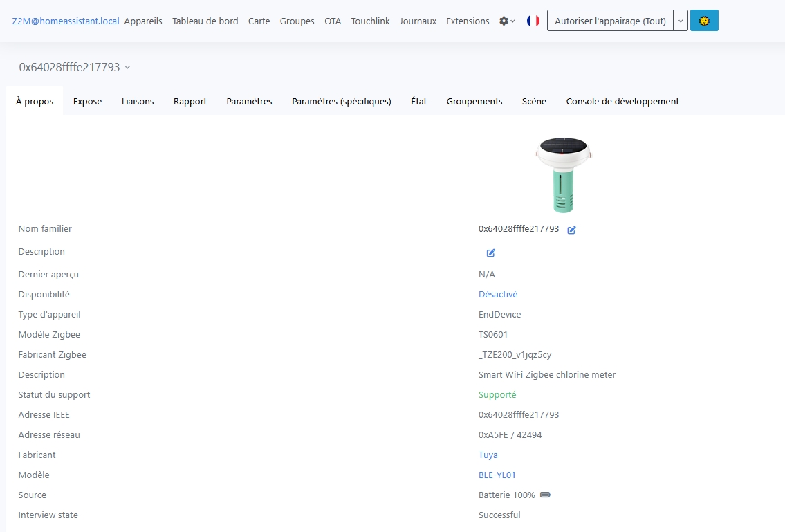The height and width of the screenshot is (532, 785).
Task: Switch to the Liaisons tab
Action: click(138, 101)
